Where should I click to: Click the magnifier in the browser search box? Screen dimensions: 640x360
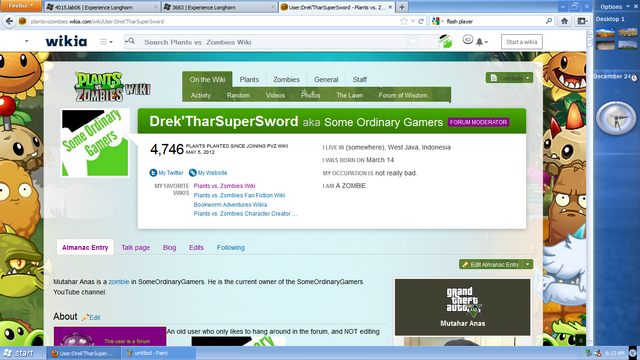click(549, 21)
